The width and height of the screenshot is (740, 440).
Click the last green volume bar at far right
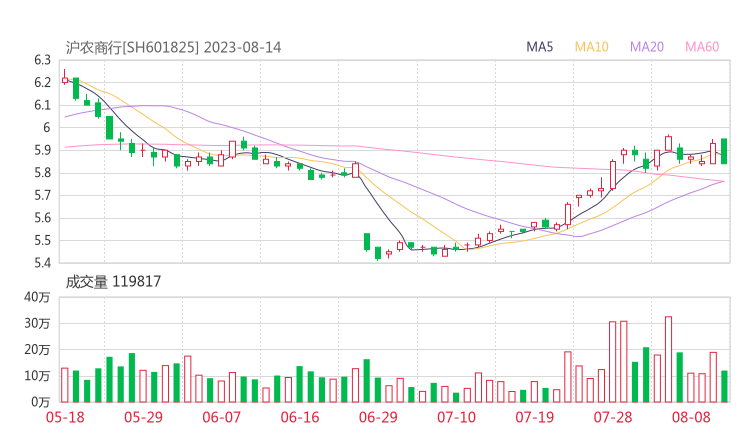coord(724,387)
